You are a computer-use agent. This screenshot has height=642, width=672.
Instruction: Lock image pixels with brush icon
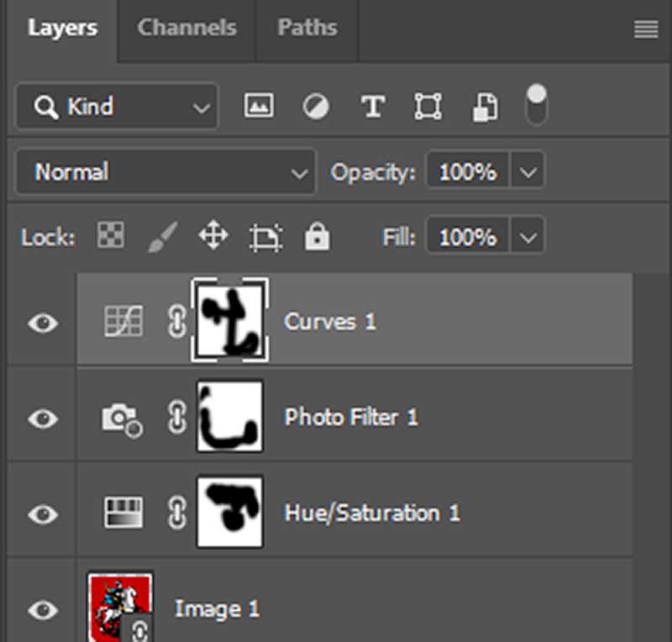162,236
